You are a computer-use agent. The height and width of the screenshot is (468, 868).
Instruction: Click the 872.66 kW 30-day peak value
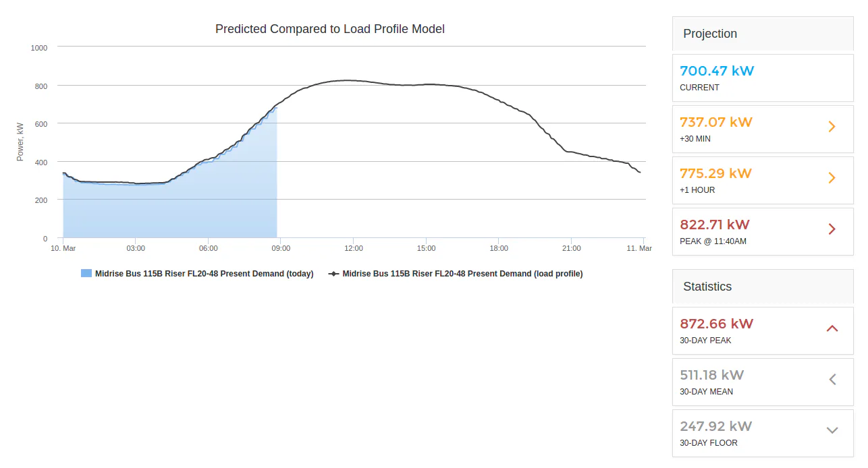point(716,324)
